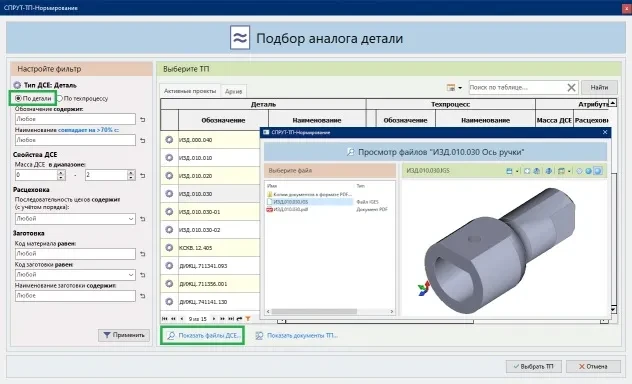Switch to the 'Активные проекты' tab

190,91
